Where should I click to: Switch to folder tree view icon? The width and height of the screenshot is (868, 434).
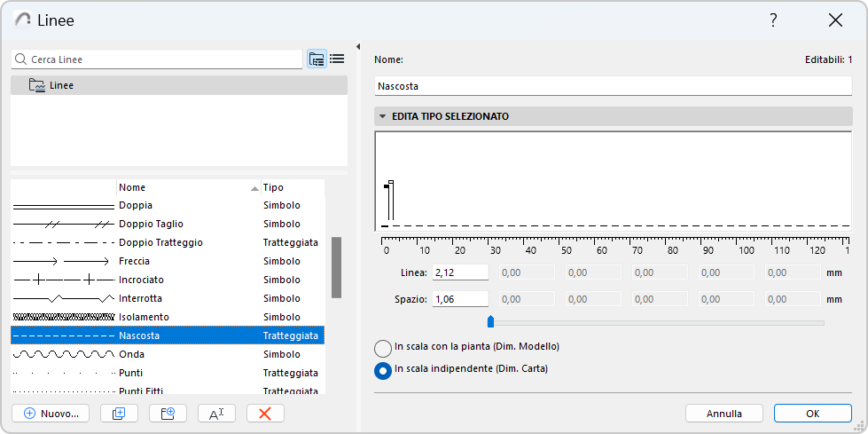(317, 59)
